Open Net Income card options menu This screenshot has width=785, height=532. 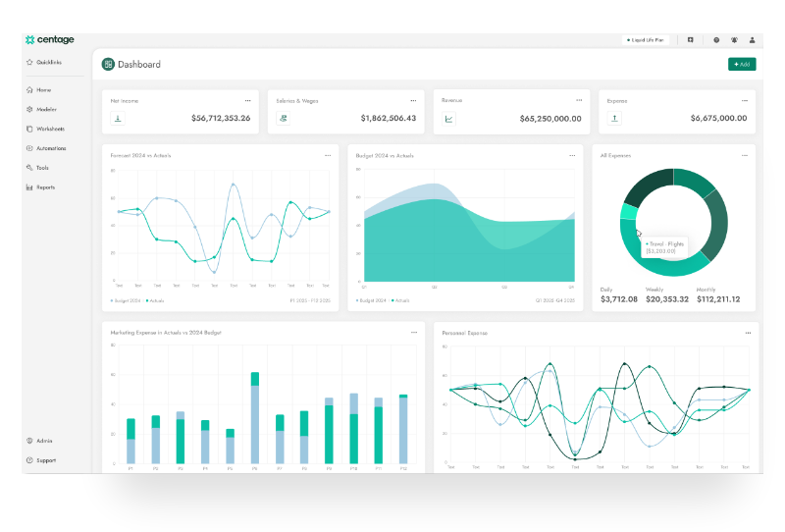[247, 101]
